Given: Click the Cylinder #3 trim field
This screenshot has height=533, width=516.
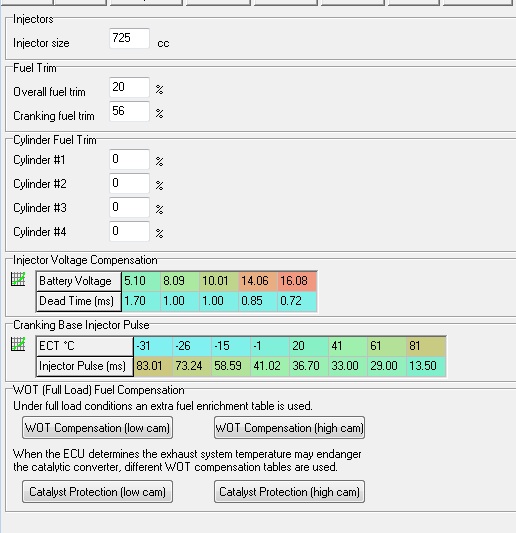Looking at the screenshot, I should 130,207.
